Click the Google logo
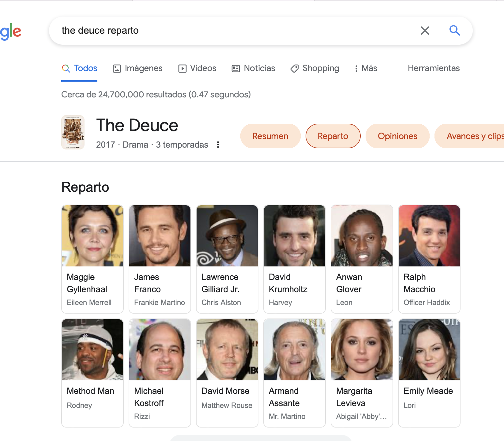 pos(11,32)
